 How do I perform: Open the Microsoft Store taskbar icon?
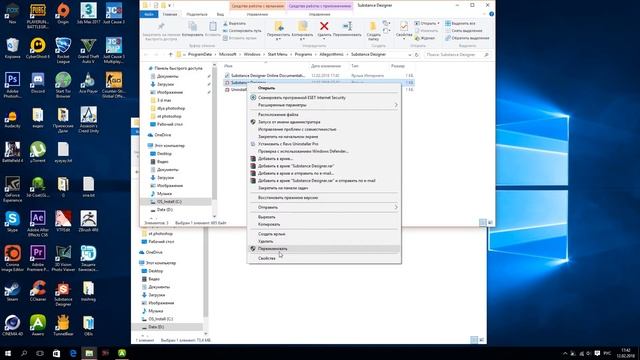56,353
